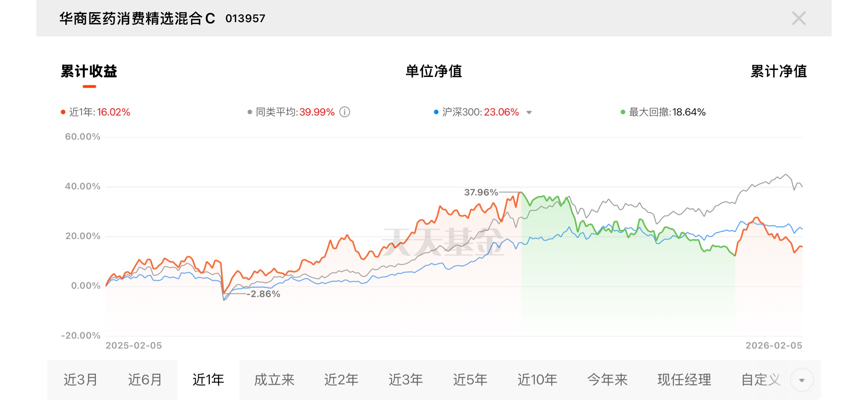Select the 累计收益 tab
This screenshot has width=868, height=400.
(89, 72)
